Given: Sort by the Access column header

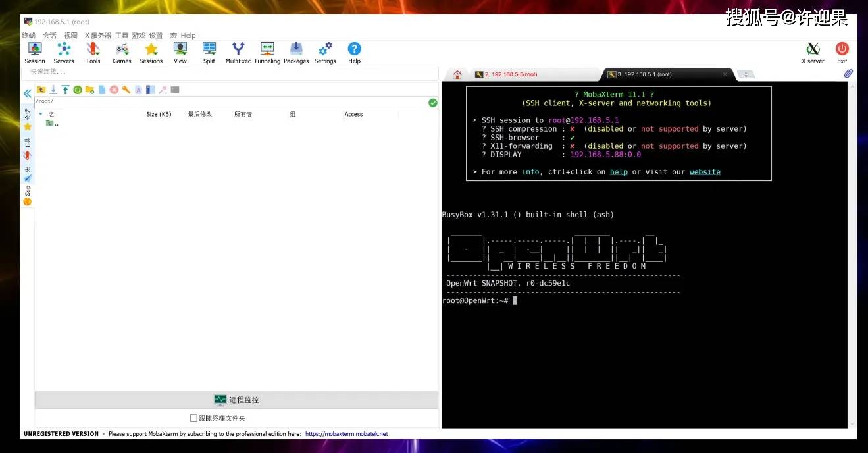Looking at the screenshot, I should point(353,114).
